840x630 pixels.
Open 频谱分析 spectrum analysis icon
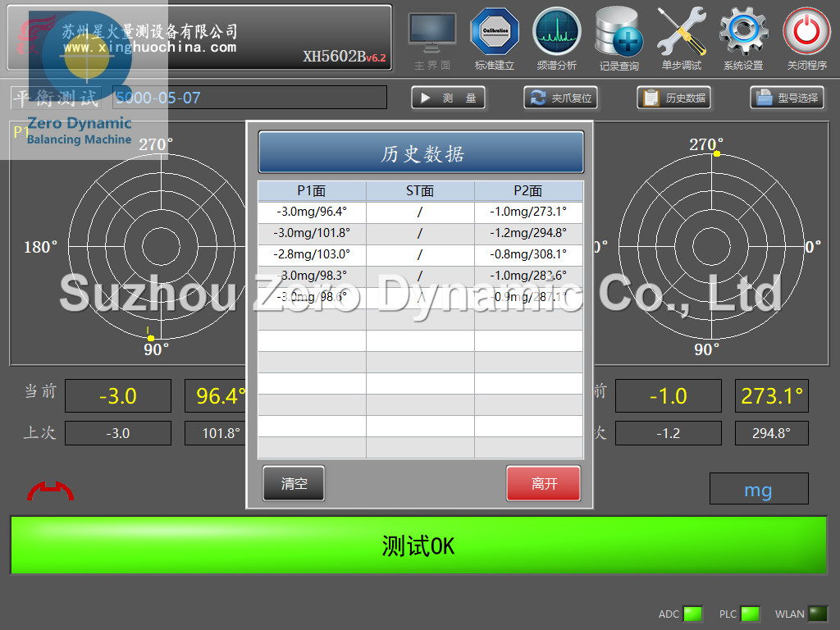pos(557,40)
